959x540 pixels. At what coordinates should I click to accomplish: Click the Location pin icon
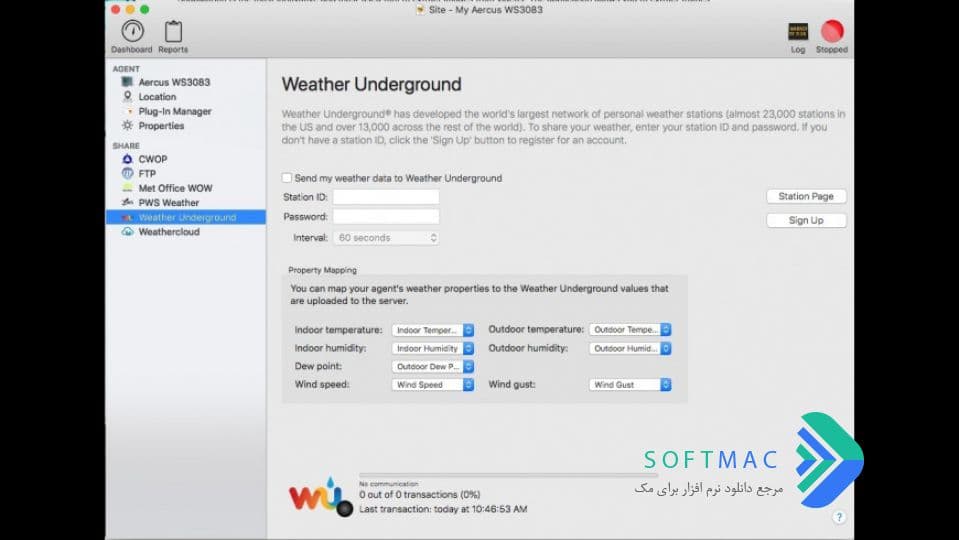point(127,97)
